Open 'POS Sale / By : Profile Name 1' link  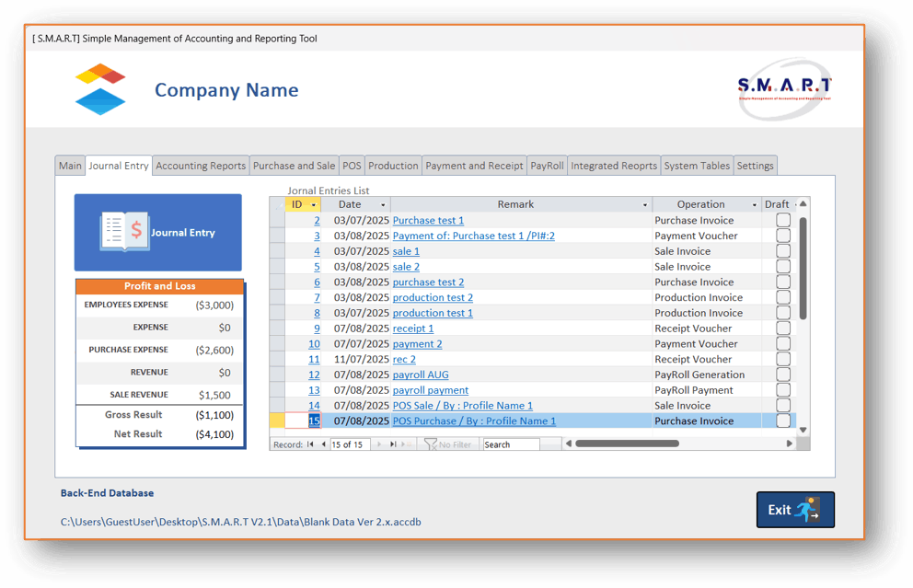coord(462,405)
